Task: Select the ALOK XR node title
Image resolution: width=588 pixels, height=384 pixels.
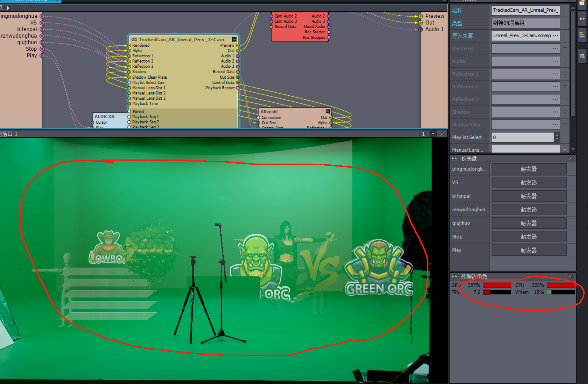Action: (x=104, y=116)
